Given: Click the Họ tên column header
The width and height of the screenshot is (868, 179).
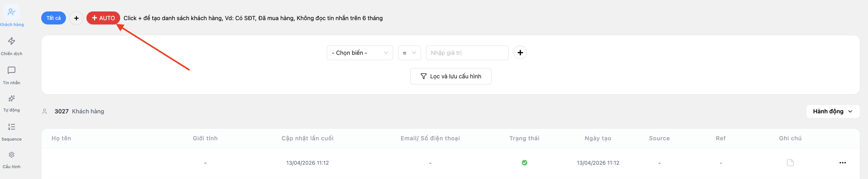Looking at the screenshot, I should (x=61, y=138).
